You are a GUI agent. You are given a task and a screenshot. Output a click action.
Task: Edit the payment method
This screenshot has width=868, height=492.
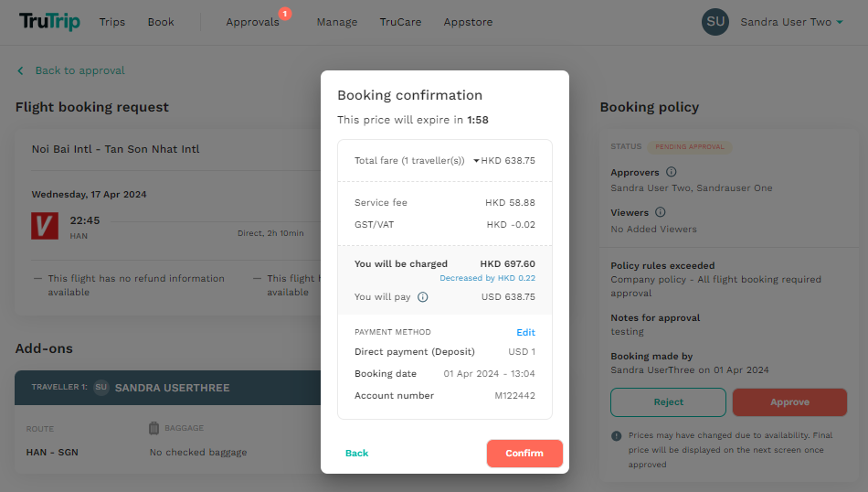tap(526, 333)
